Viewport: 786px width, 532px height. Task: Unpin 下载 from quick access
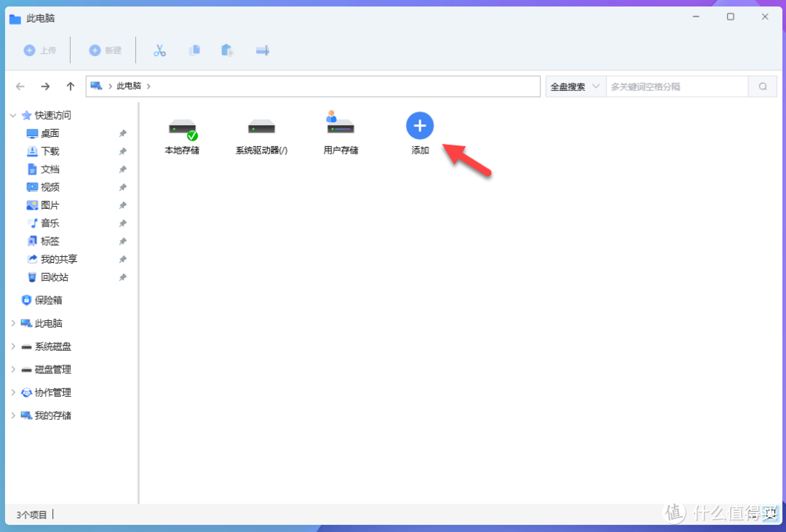point(123,151)
